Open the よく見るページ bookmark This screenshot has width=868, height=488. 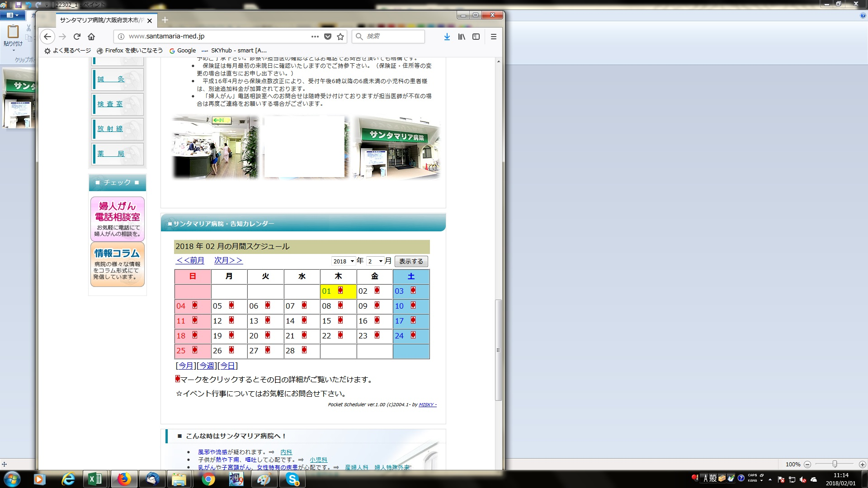67,51
